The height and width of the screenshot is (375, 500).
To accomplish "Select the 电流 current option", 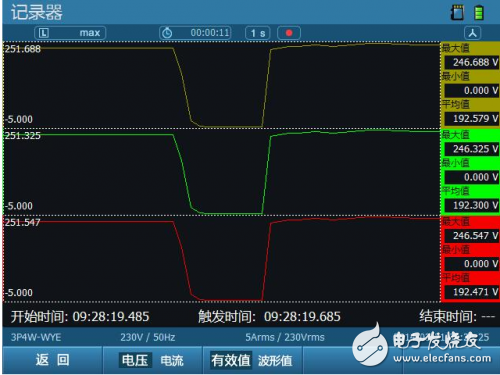I will pos(172,360).
